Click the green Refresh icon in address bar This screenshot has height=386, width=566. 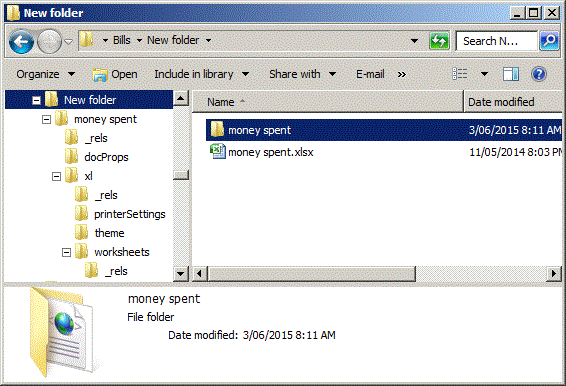[439, 41]
